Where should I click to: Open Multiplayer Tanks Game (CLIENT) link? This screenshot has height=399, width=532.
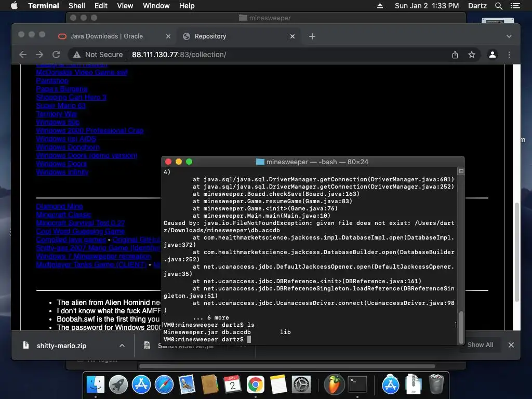coord(91,264)
